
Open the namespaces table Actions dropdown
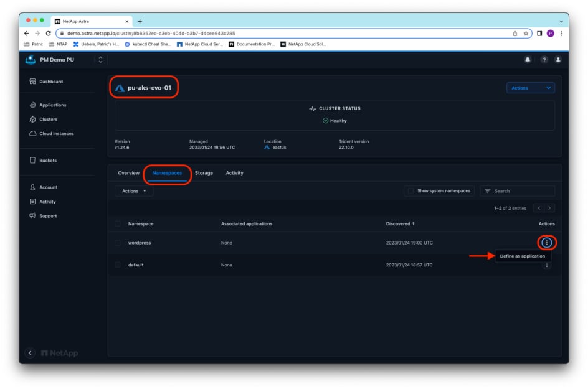tap(134, 191)
